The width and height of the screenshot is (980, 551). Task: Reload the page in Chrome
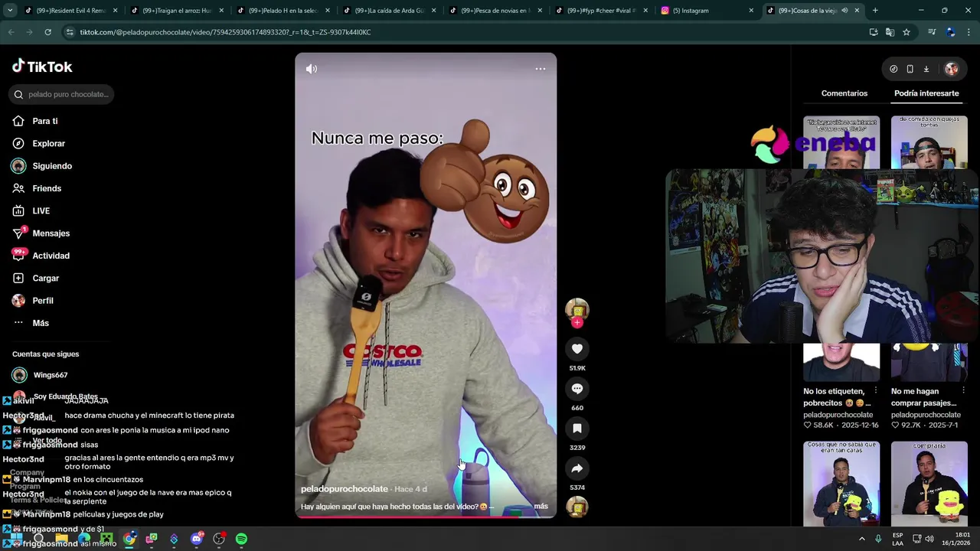pyautogui.click(x=47, y=32)
